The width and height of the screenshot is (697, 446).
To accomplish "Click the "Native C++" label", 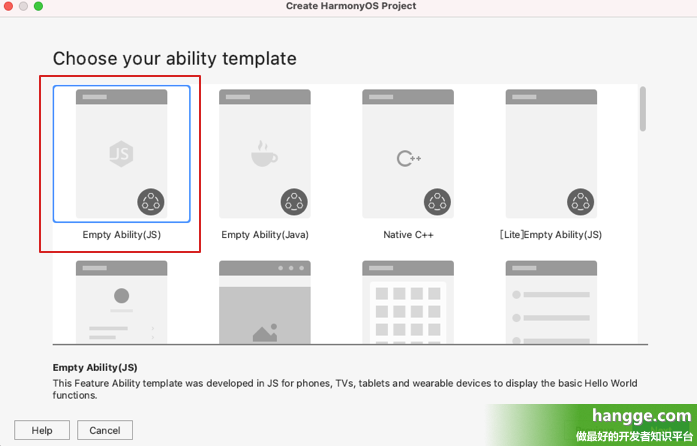I will (408, 235).
